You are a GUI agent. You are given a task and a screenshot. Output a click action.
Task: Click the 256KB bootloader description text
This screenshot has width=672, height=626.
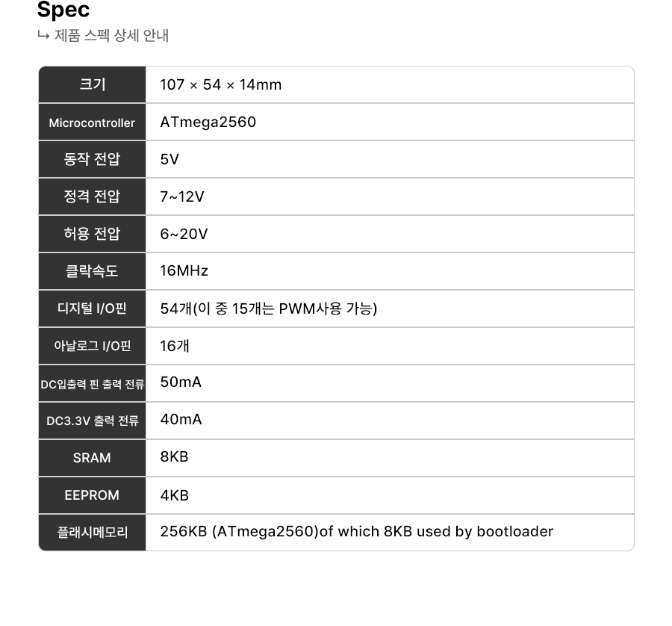coord(357,532)
